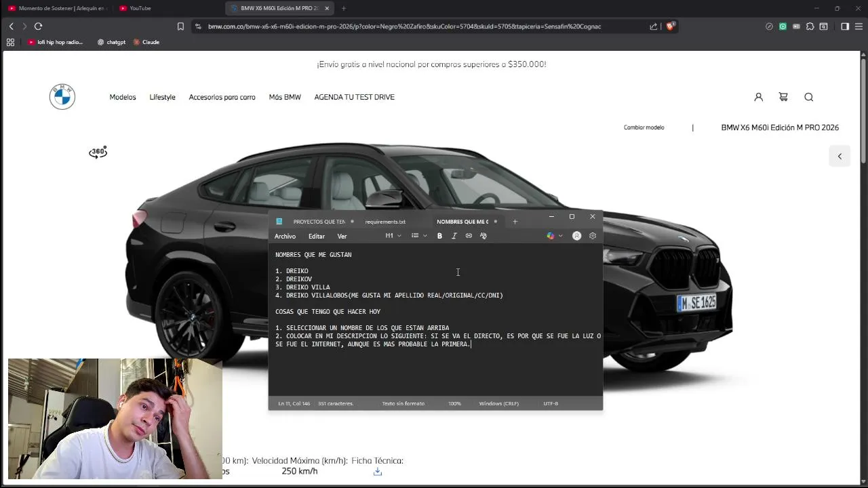Click the BMW X6 M60i Edición M PRO 2026 title
This screenshot has width=868, height=488.
point(780,127)
